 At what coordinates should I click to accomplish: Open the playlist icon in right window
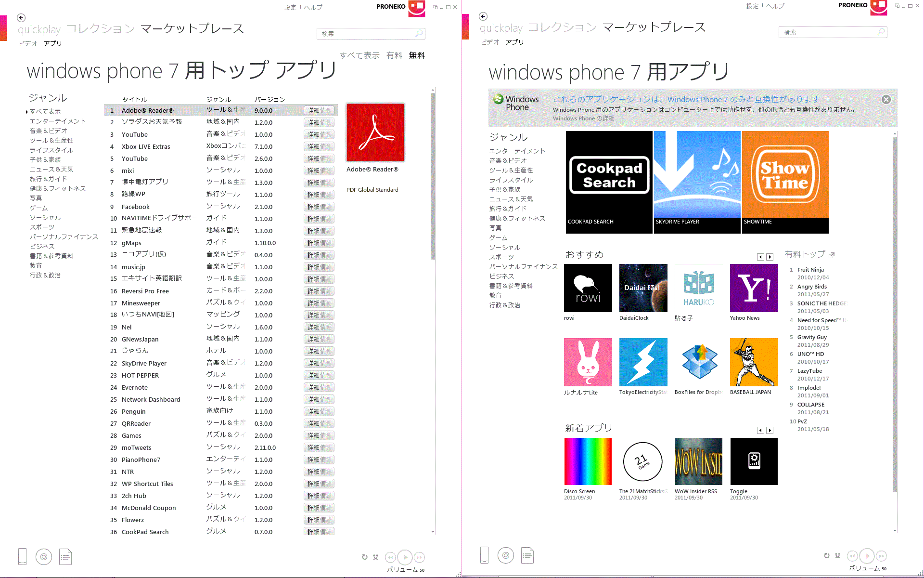(527, 555)
